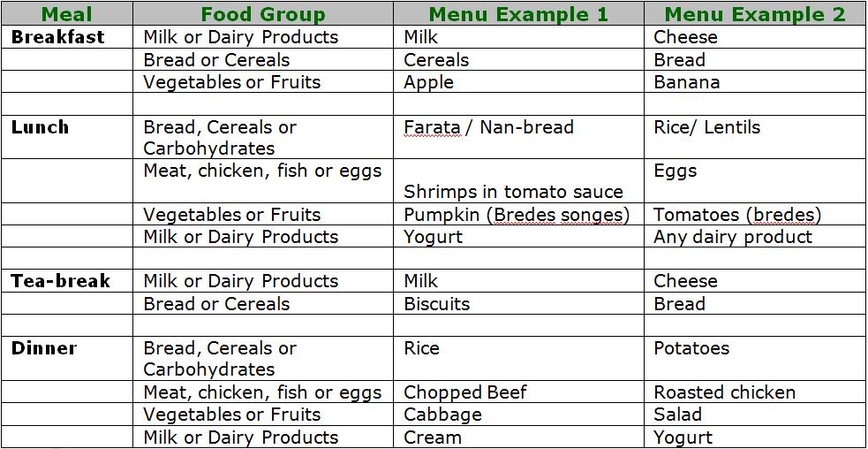The width and height of the screenshot is (868, 449).
Task: Select the Chopped Beef cell
Action: (465, 392)
